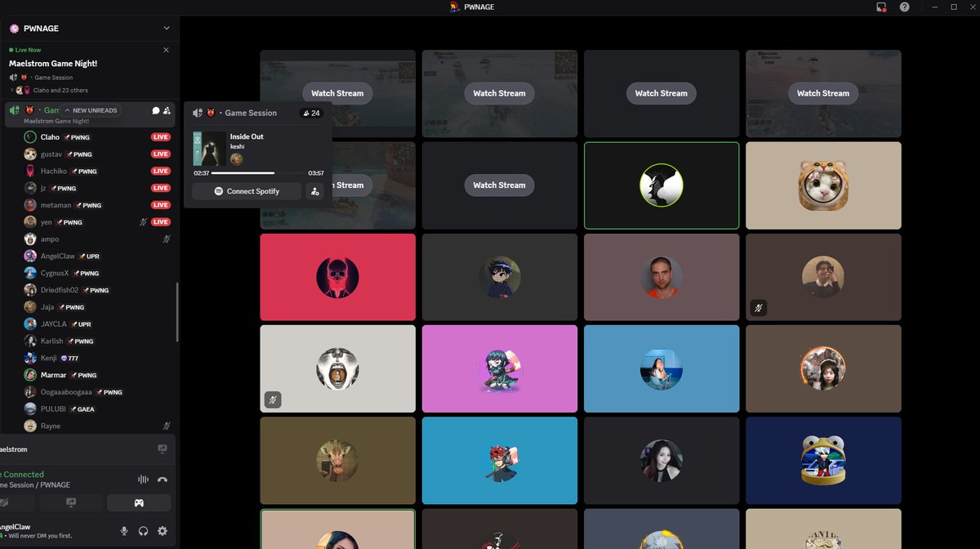Click the listener avatar under keshi

pos(237,159)
